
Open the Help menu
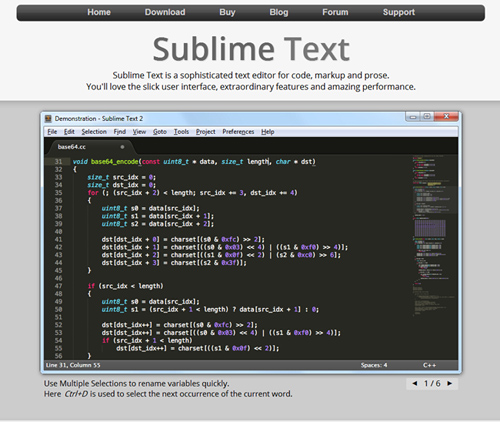[267, 132]
